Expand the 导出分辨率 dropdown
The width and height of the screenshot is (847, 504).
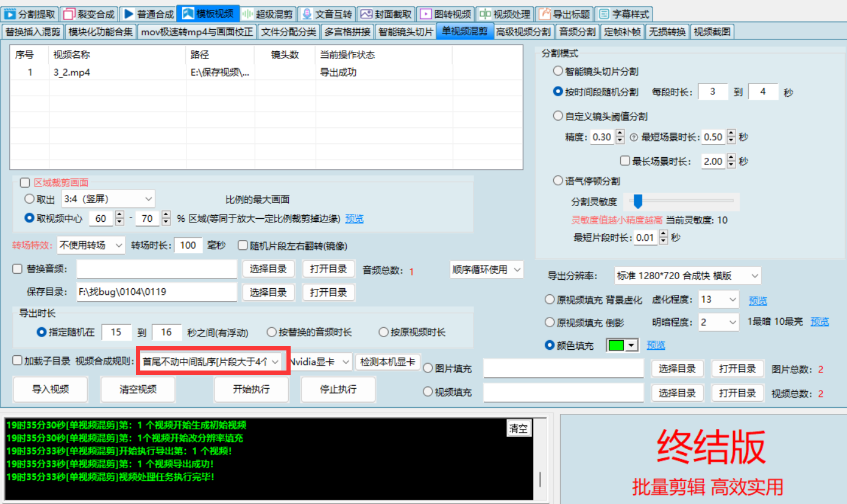coord(687,276)
